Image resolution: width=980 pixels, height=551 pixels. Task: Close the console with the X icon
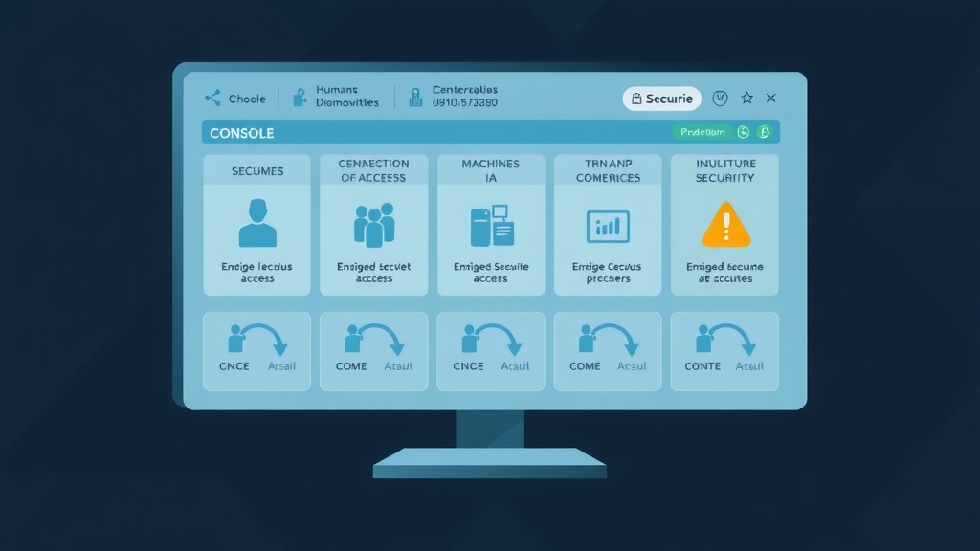click(x=771, y=99)
